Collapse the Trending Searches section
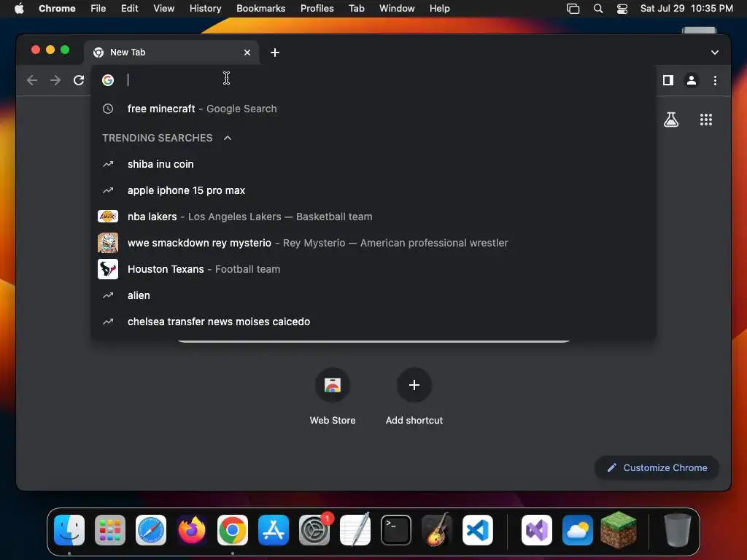 pyautogui.click(x=228, y=138)
